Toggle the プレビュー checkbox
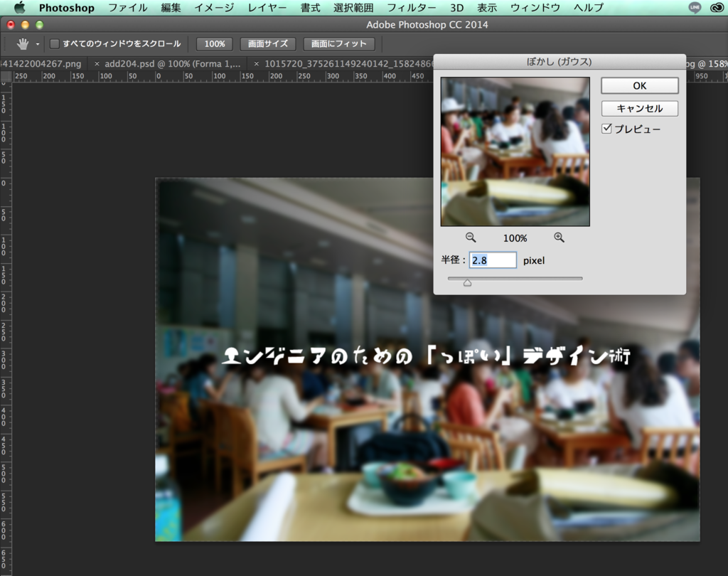This screenshot has width=728, height=576. tap(606, 129)
